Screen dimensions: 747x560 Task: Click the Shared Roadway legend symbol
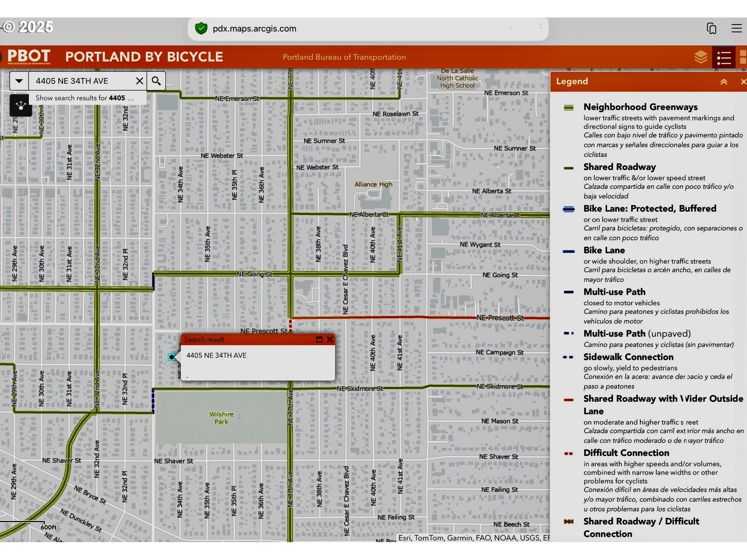(x=568, y=168)
